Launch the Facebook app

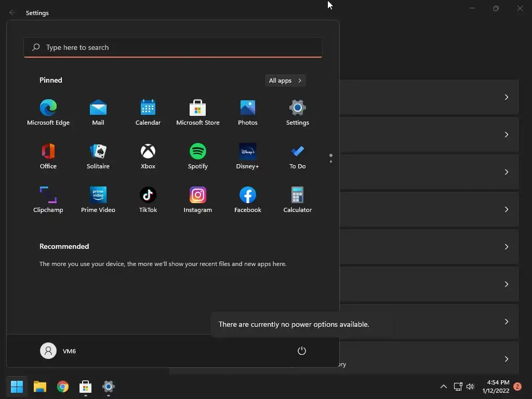(248, 200)
